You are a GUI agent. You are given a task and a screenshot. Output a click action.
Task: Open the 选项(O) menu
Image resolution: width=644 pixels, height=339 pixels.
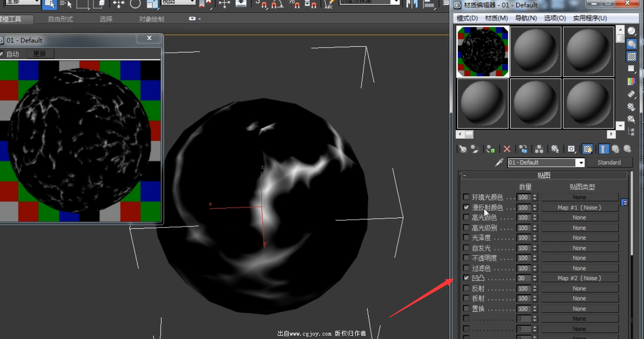pos(555,18)
